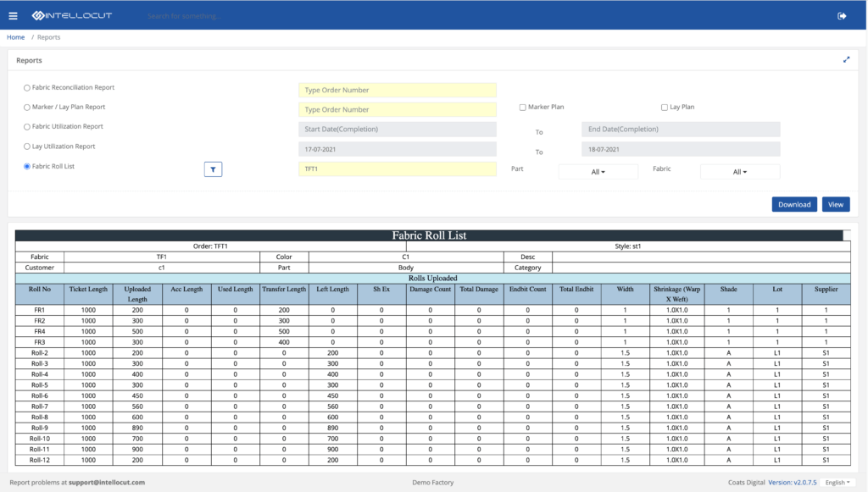This screenshot has height=492, width=868.
Task: Open the Fabric 'All' dropdown
Action: (739, 171)
